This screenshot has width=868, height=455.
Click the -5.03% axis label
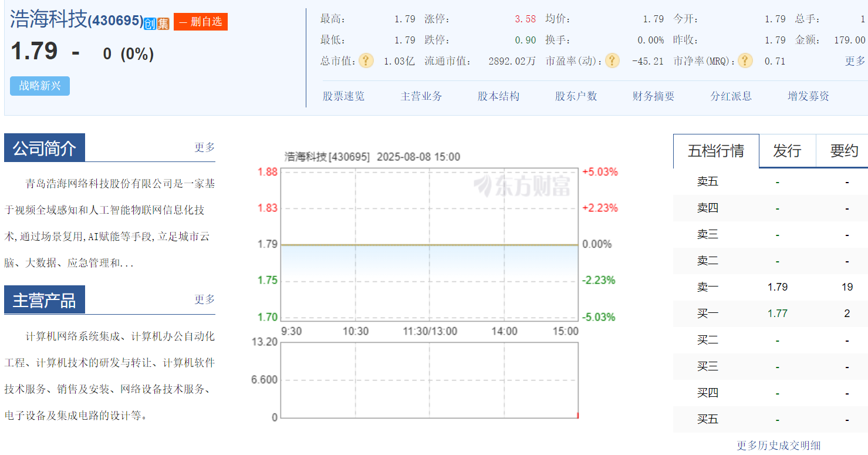pos(599,317)
